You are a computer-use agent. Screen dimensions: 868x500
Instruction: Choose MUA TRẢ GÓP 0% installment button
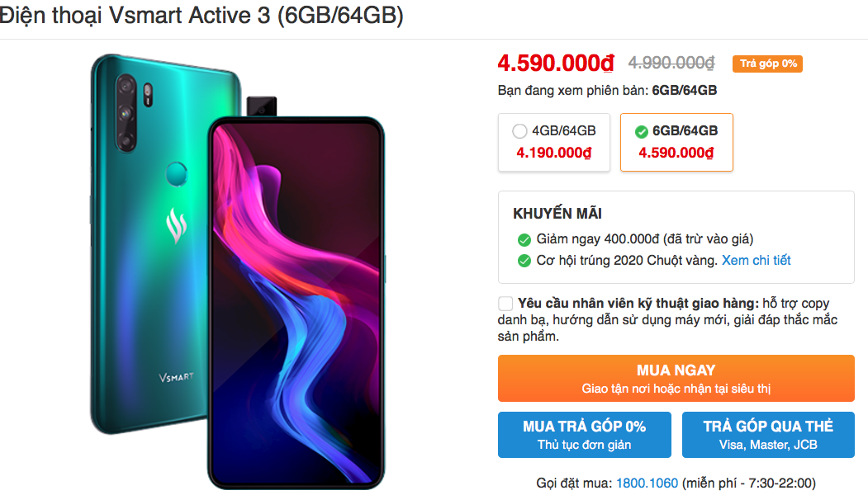pos(584,435)
